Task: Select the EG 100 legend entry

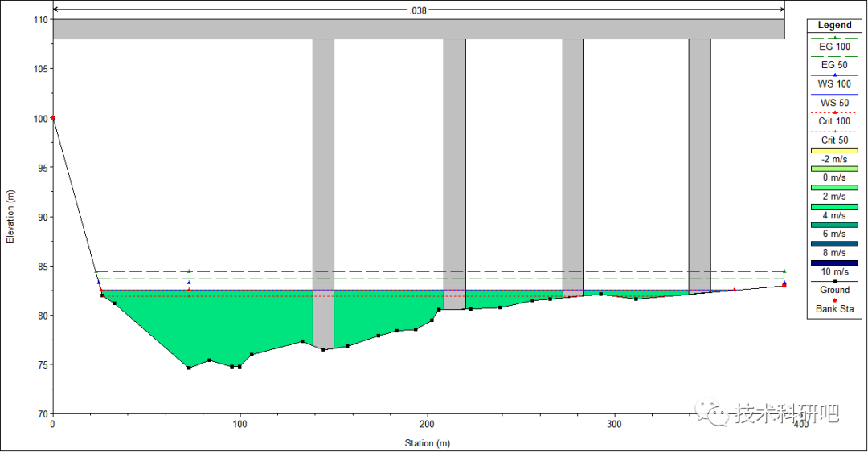Action: [x=834, y=47]
